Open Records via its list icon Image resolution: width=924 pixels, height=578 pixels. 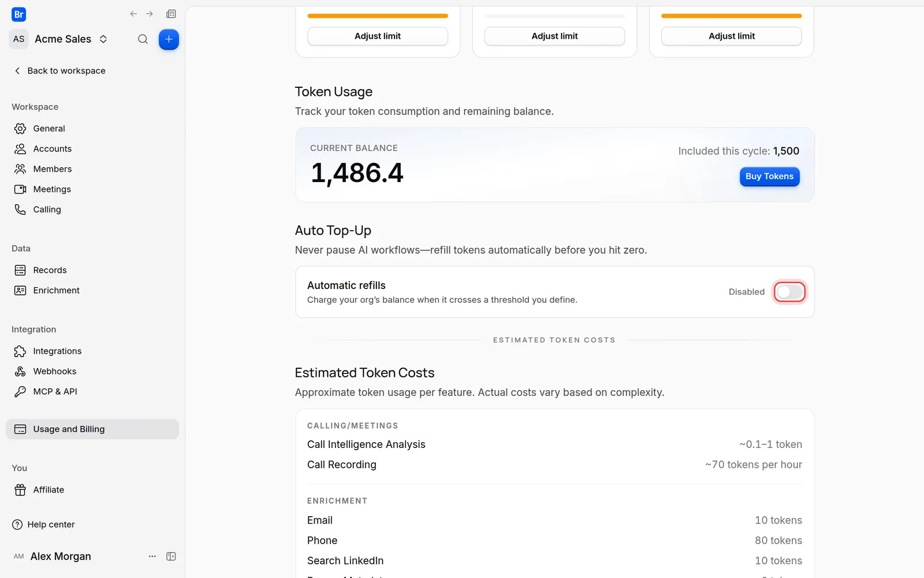pyautogui.click(x=20, y=270)
